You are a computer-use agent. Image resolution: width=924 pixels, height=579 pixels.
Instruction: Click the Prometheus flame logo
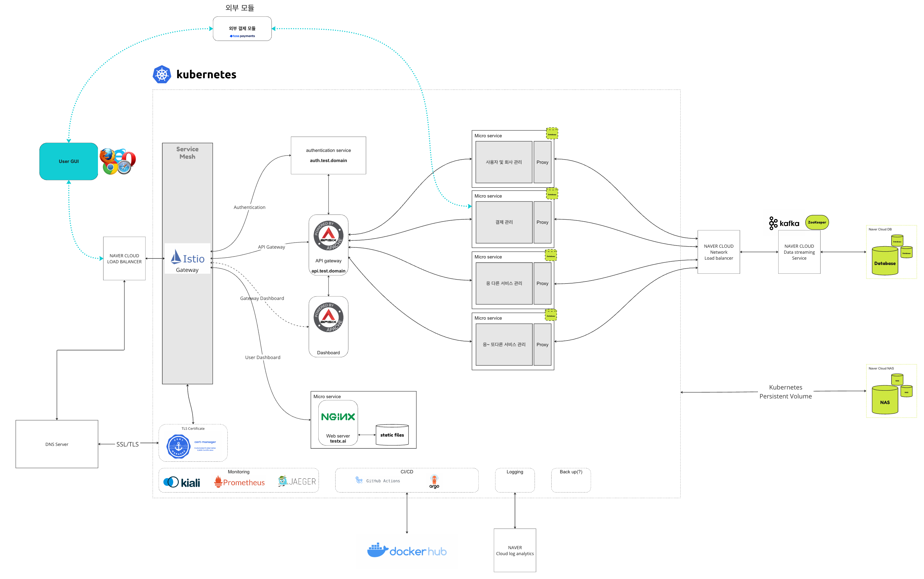pyautogui.click(x=218, y=481)
